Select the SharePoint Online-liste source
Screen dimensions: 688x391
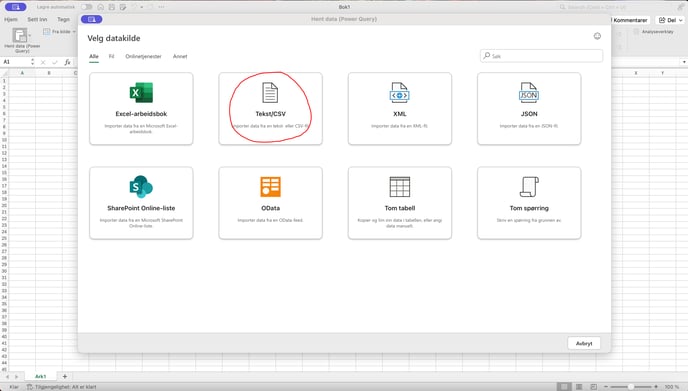tap(141, 203)
